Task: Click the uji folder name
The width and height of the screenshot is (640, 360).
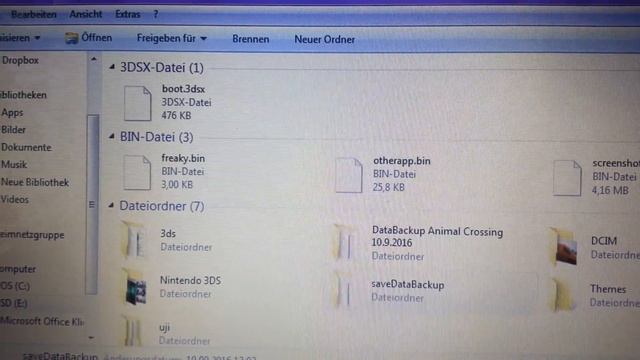Action: click(x=164, y=327)
